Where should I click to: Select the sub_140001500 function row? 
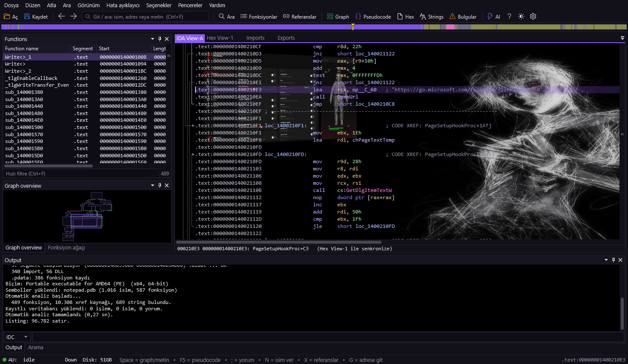point(85,127)
